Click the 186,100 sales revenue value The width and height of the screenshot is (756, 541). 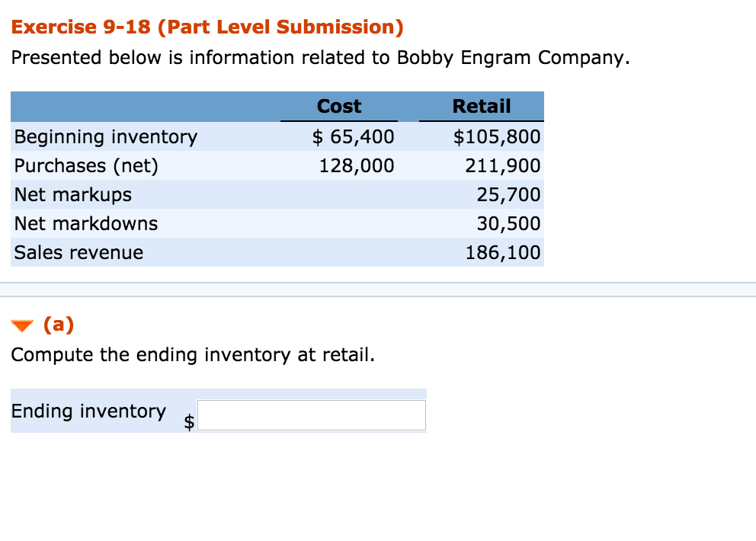(503, 253)
